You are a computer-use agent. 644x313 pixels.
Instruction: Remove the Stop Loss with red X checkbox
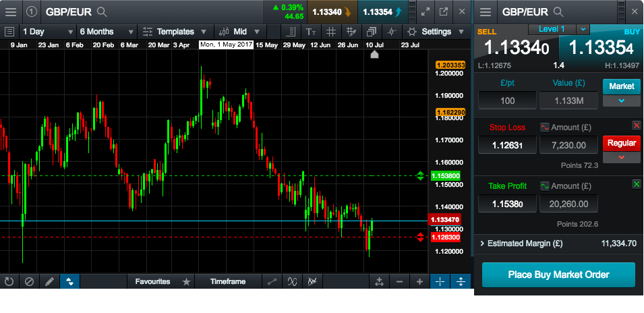[x=636, y=125]
